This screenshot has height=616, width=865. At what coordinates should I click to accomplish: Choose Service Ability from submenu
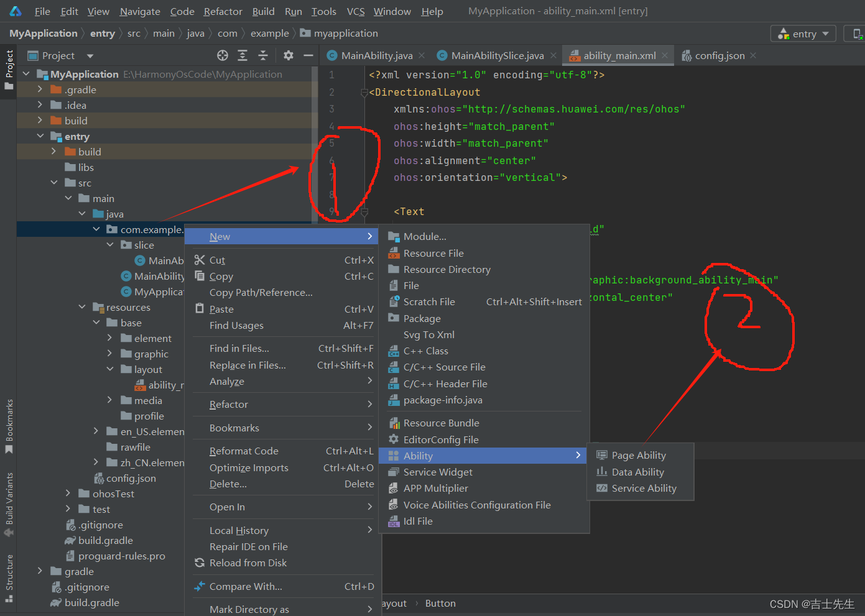[x=640, y=488]
